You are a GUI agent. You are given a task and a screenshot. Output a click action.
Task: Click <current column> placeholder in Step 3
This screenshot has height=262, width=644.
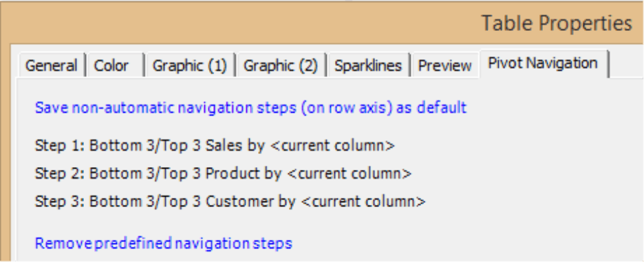click(363, 201)
